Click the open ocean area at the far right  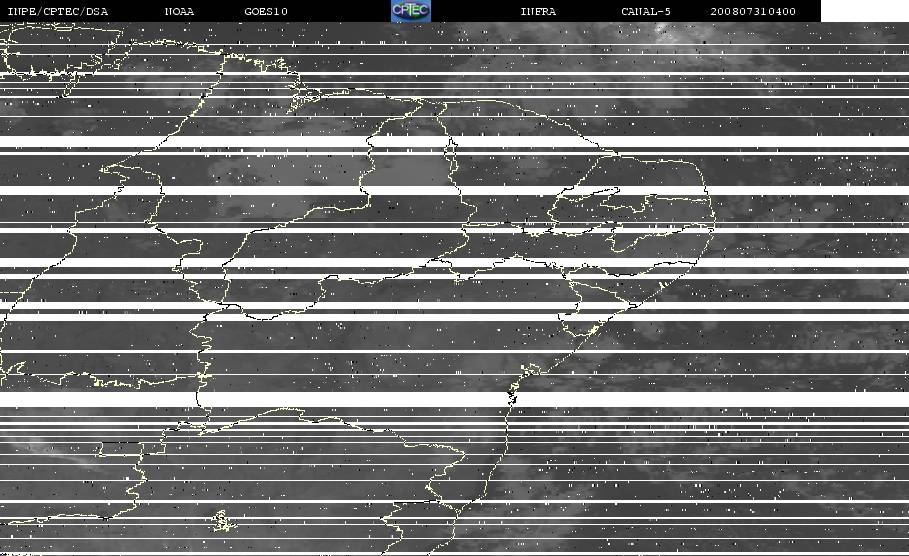(x=841, y=325)
